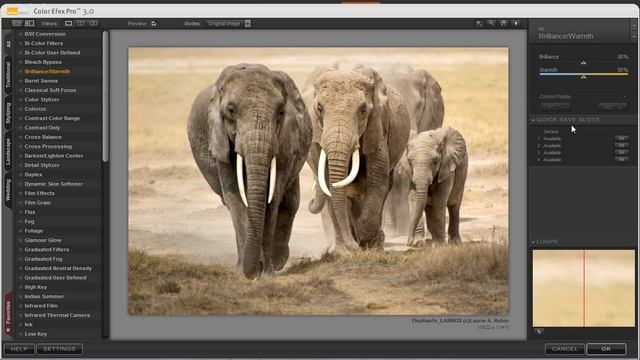The image size is (640, 360).
Task: Click the elephant preview image
Action: [318, 181]
